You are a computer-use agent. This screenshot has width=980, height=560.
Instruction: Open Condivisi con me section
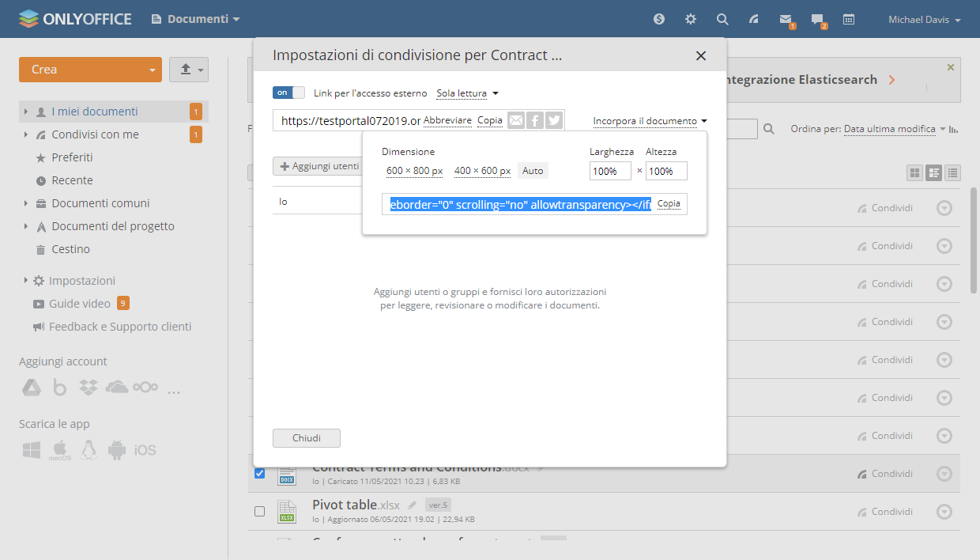(x=95, y=134)
